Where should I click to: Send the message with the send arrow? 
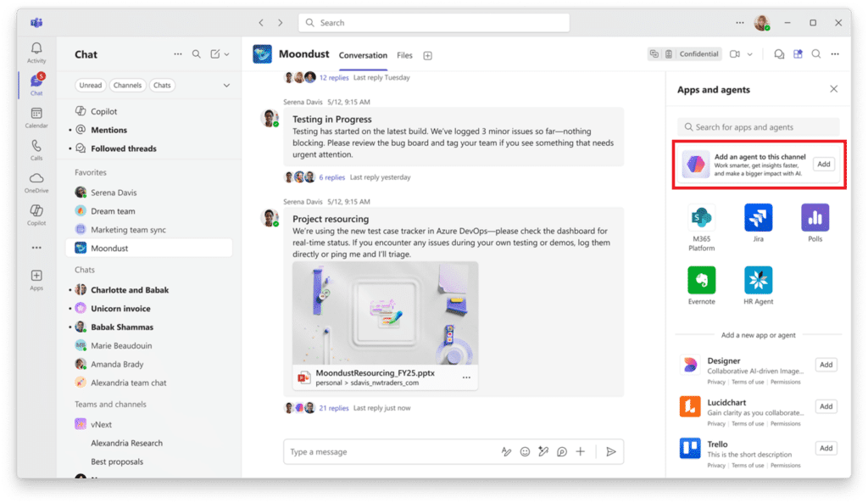click(x=610, y=451)
